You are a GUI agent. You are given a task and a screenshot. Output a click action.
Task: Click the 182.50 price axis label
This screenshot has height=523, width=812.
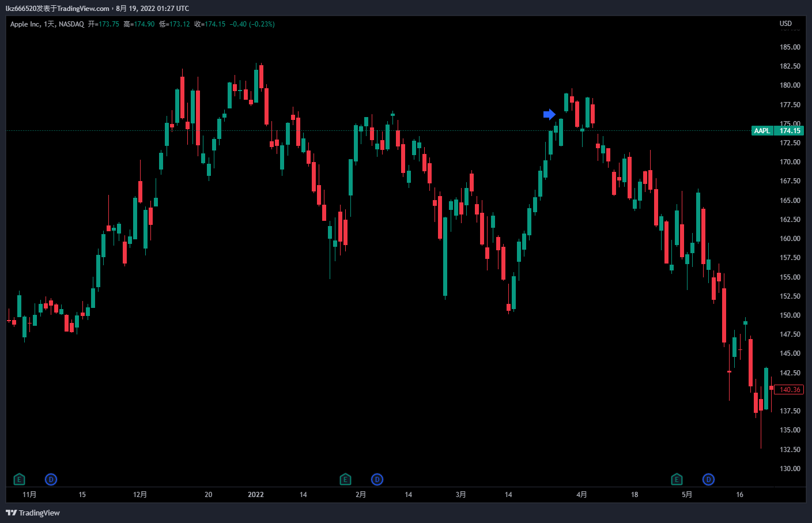[790, 66]
